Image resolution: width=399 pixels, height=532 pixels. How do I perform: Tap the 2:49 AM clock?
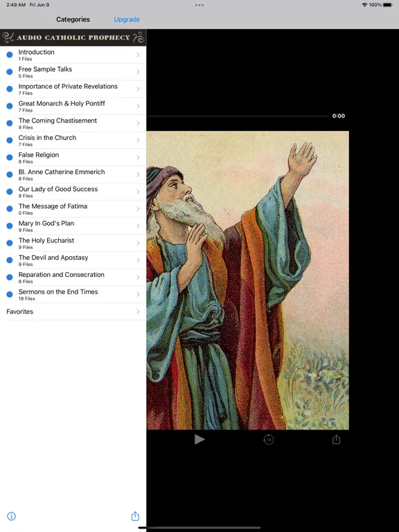pyautogui.click(x=16, y=5)
